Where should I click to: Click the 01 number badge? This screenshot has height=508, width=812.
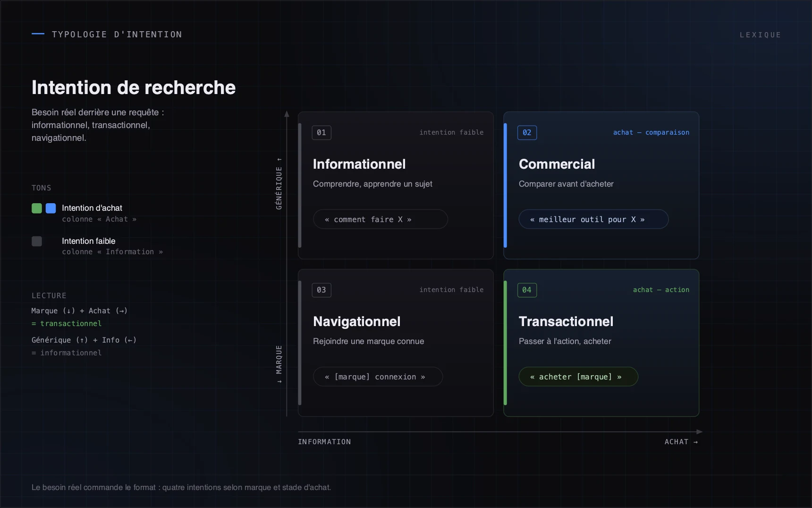point(321,133)
